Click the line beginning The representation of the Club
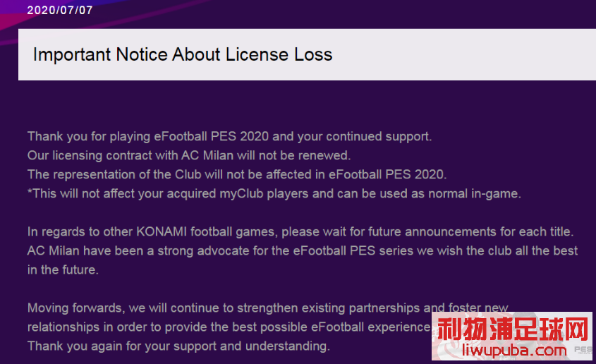Image resolution: width=596 pixels, height=364 pixels. pos(237,174)
